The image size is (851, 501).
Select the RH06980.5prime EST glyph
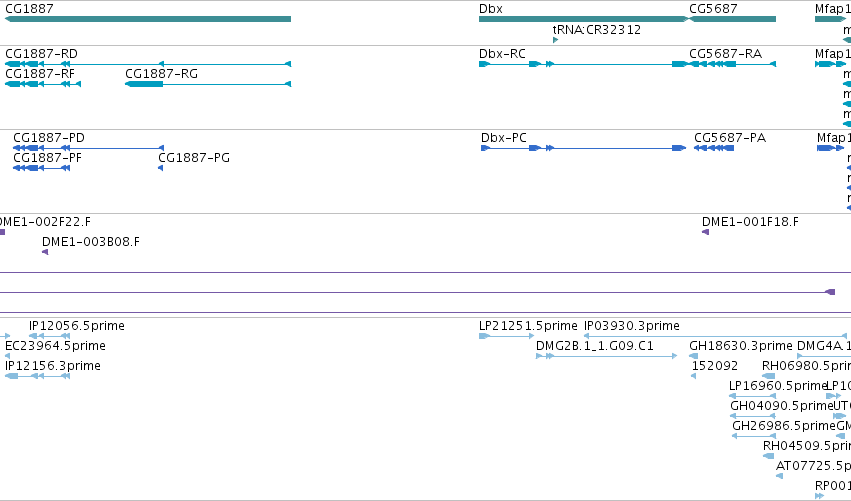pos(769,376)
